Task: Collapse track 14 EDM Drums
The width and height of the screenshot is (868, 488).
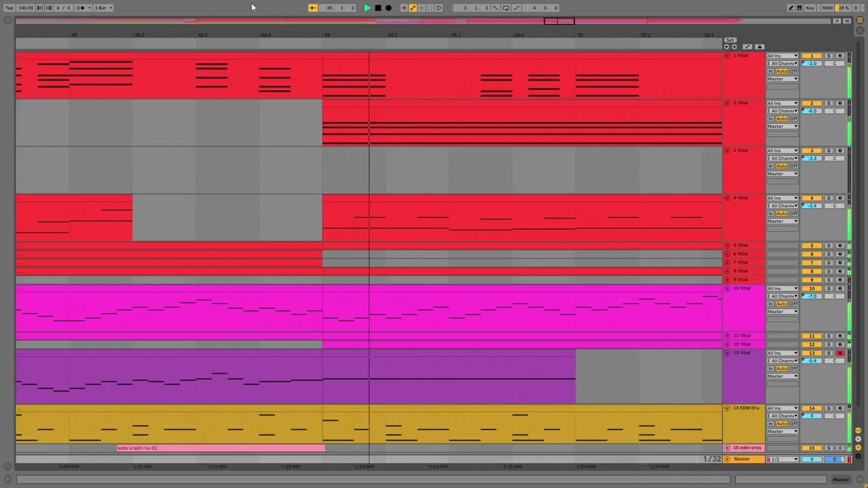Action: click(x=728, y=408)
